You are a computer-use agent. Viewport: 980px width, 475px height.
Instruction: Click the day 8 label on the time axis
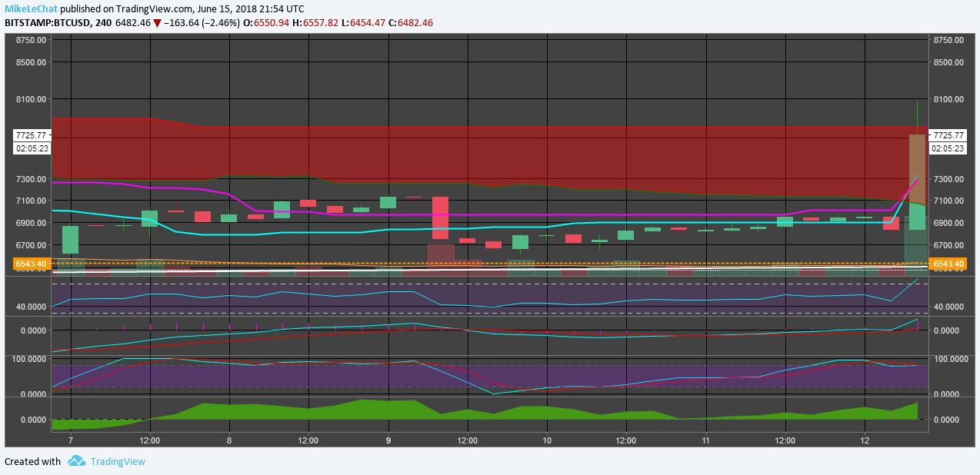pos(229,441)
